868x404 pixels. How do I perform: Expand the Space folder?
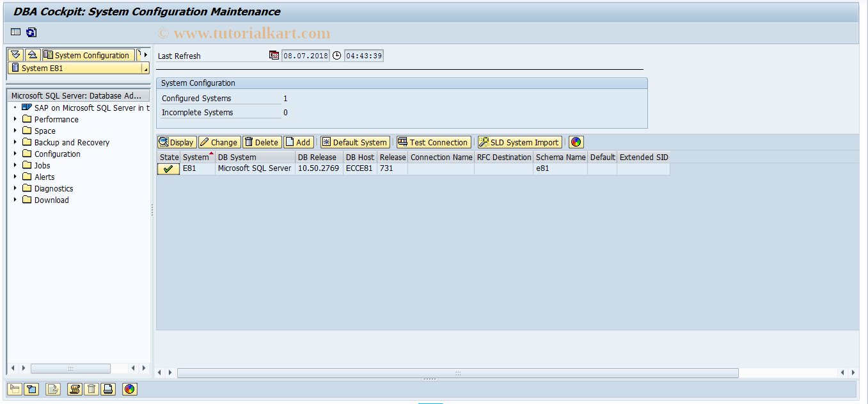(15, 131)
